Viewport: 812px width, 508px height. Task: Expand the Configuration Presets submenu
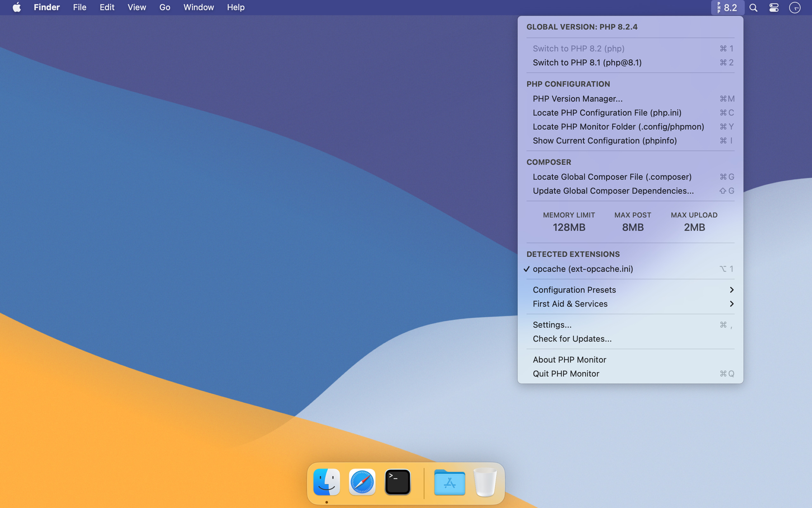(631, 290)
